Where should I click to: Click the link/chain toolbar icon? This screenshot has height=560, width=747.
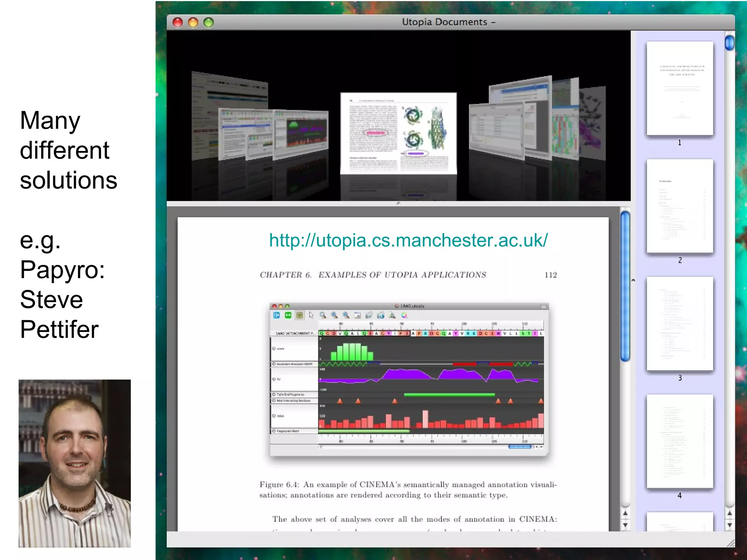click(369, 315)
